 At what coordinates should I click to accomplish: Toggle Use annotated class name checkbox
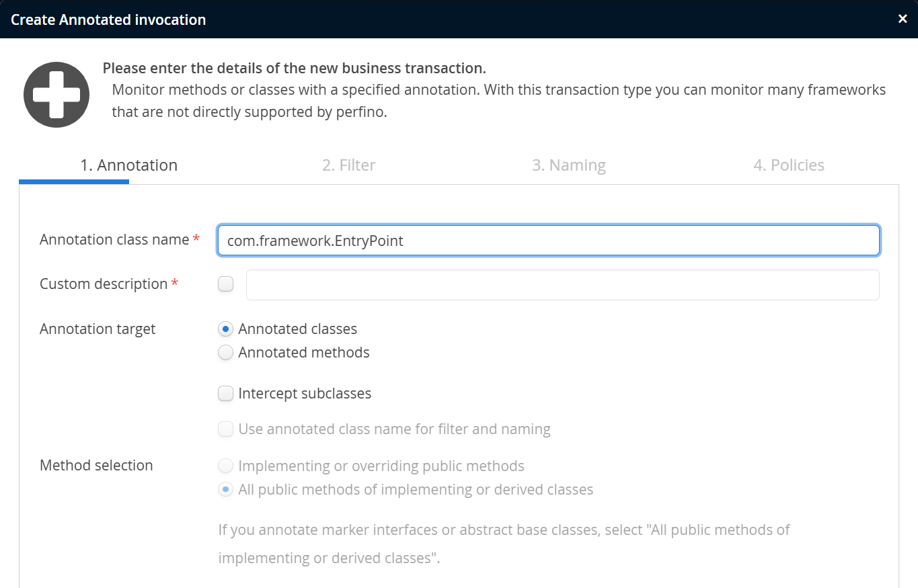click(226, 429)
